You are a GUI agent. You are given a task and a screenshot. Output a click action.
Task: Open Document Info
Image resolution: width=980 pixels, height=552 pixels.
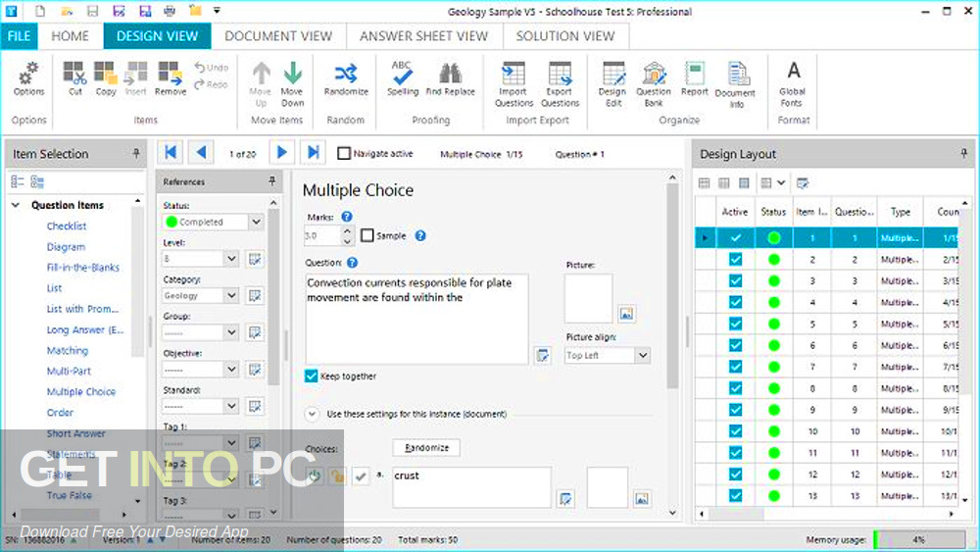[736, 84]
